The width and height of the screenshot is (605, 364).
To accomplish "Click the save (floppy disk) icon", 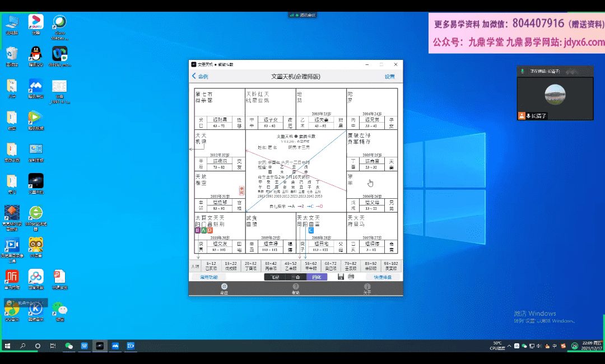I will pos(341,277).
